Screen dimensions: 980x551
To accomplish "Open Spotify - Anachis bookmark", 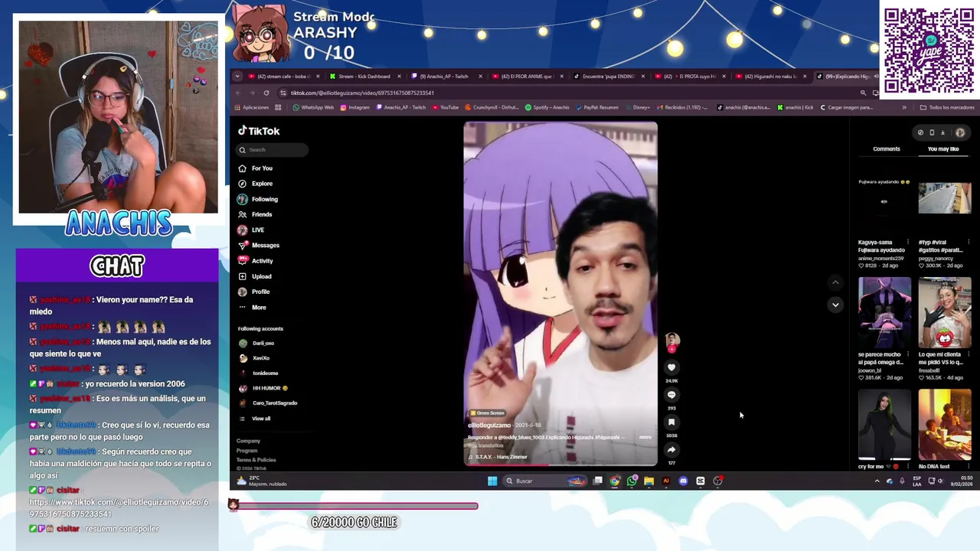I will pos(547,108).
